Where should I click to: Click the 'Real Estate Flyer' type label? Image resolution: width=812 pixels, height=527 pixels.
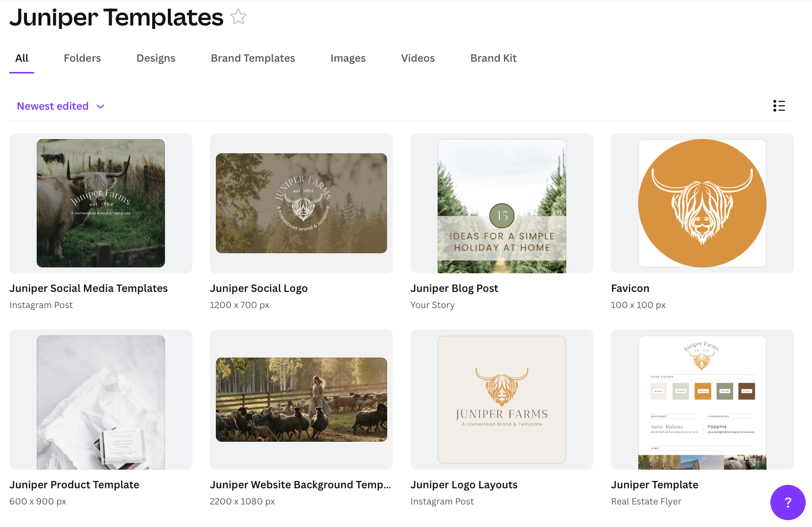tap(646, 502)
